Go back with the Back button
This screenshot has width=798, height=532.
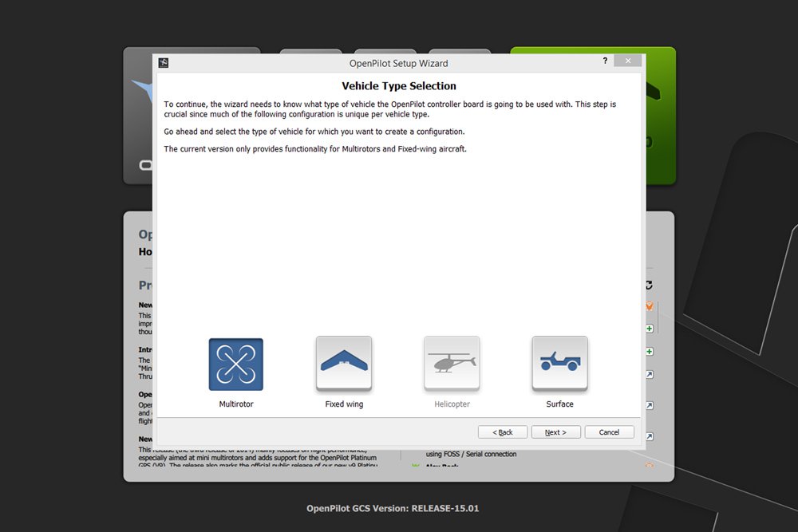[503, 432]
